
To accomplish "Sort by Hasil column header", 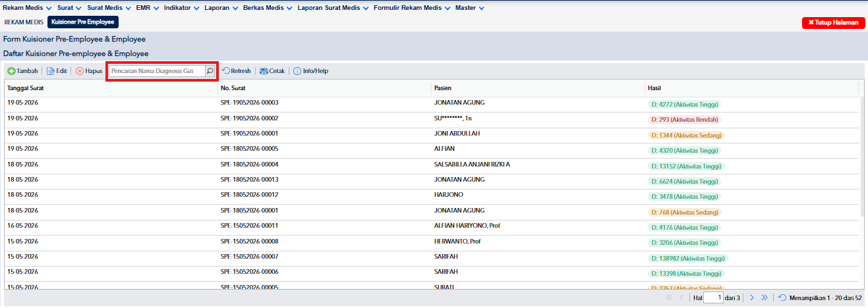I will point(751,88).
